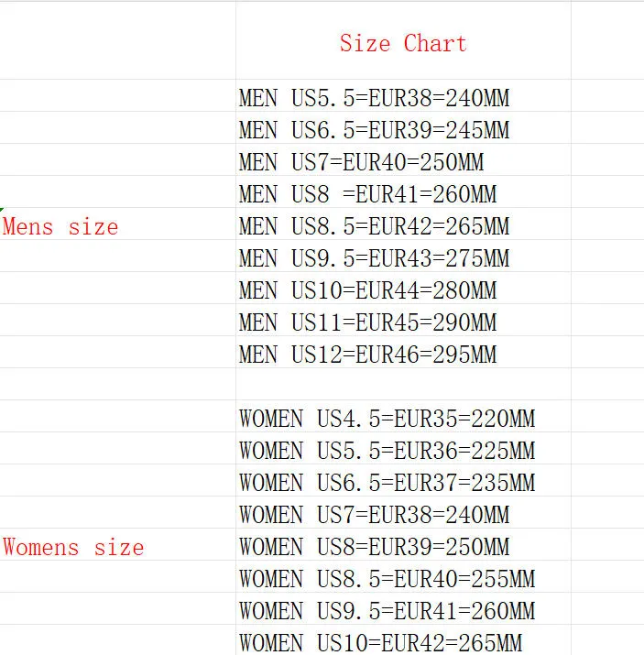Select the WOMEN US8=EUR39=250MM cell
644x655 pixels.
click(403, 544)
